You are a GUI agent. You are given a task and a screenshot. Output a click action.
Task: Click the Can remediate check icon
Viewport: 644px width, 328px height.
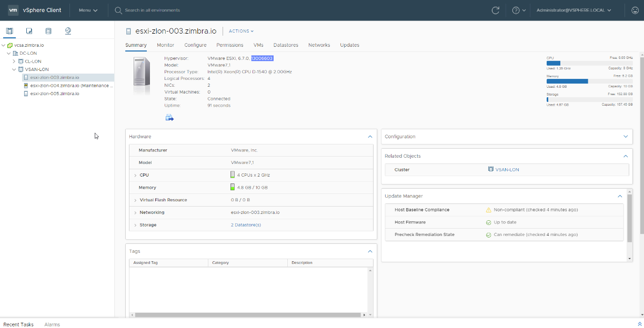[488, 234]
